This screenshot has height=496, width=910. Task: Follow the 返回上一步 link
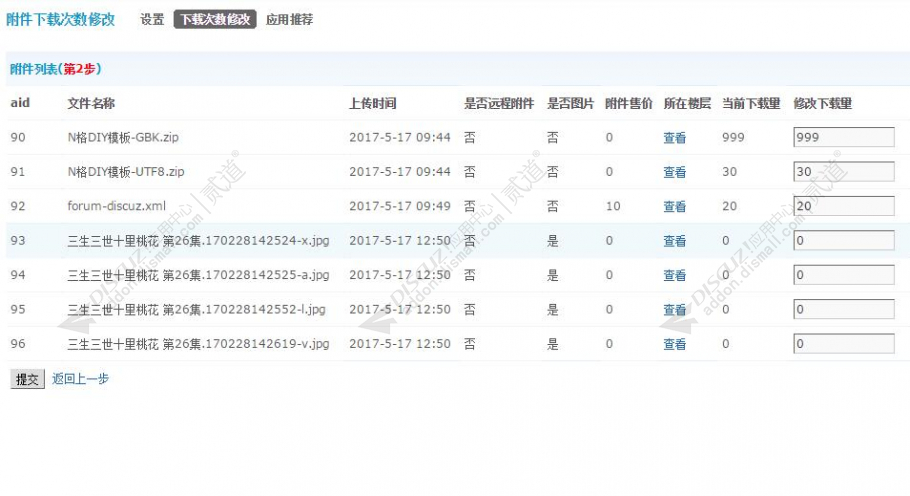[80, 379]
